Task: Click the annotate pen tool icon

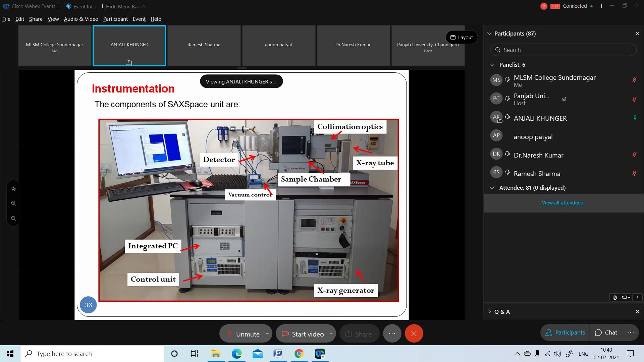Action: 13,189
